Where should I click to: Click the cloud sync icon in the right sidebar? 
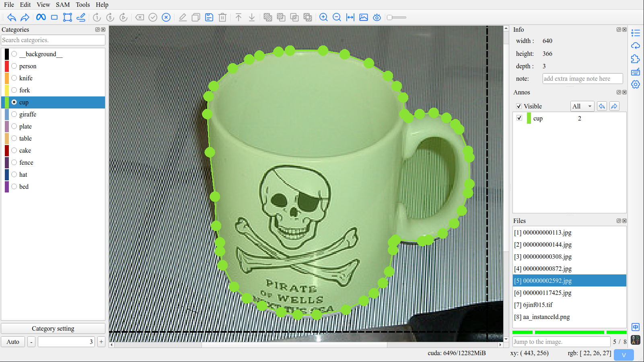point(636,46)
